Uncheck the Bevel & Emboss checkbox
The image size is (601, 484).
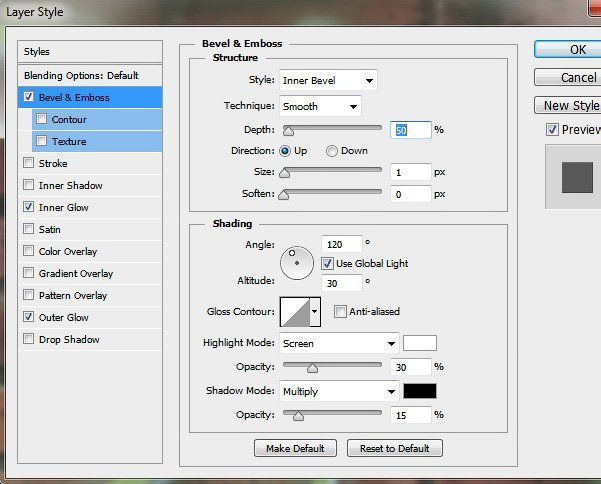28,97
